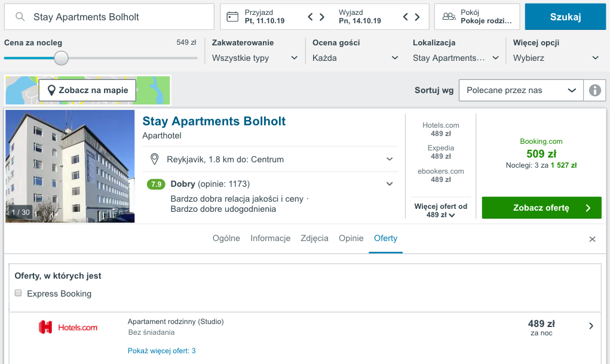Switch to the Opinie tab

point(351,238)
